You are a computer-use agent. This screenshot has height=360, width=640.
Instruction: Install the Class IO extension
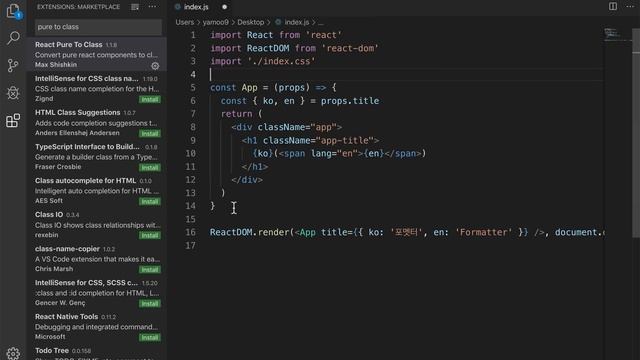[x=150, y=236]
